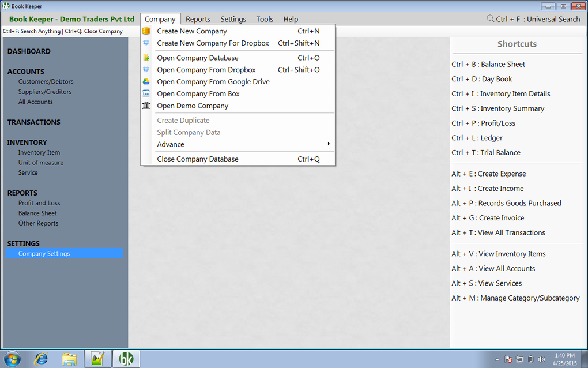Click 'Ctrl + D : Day Book' shortcut

coord(482,79)
